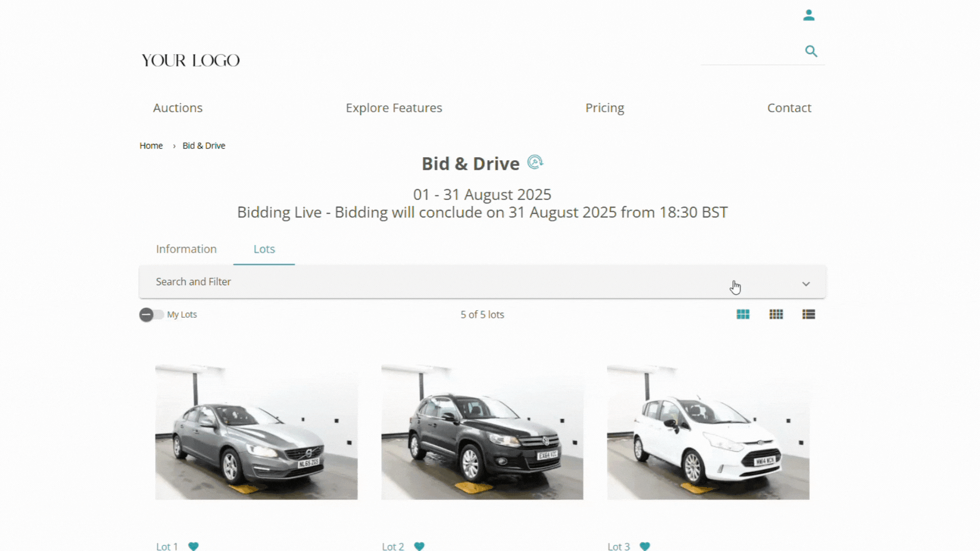
Task: Switch to small grid view
Action: 776,314
